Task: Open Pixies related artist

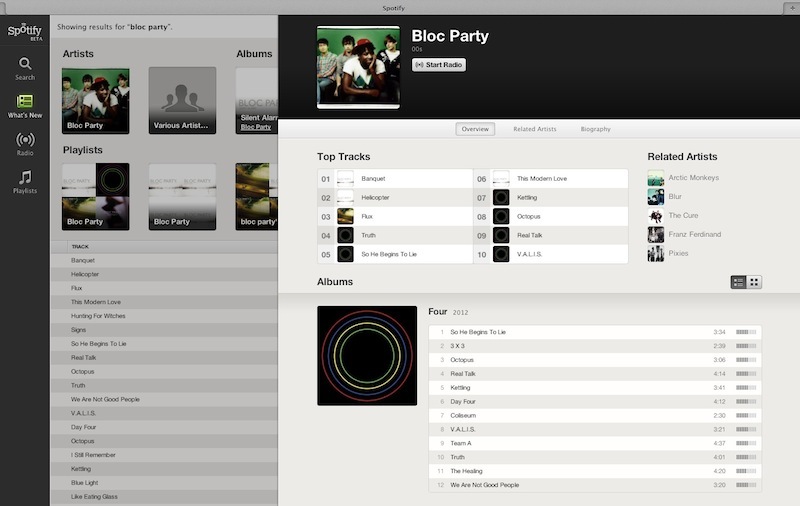Action: point(678,253)
